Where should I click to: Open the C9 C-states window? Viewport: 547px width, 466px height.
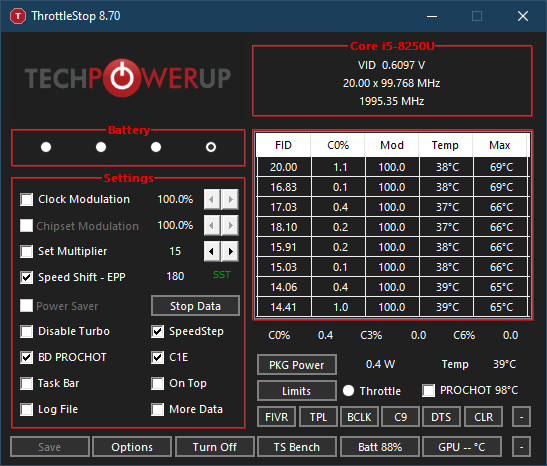coord(400,417)
